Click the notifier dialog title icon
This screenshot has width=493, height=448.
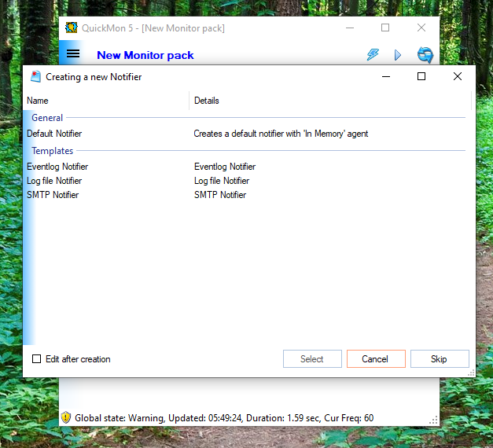(35, 76)
